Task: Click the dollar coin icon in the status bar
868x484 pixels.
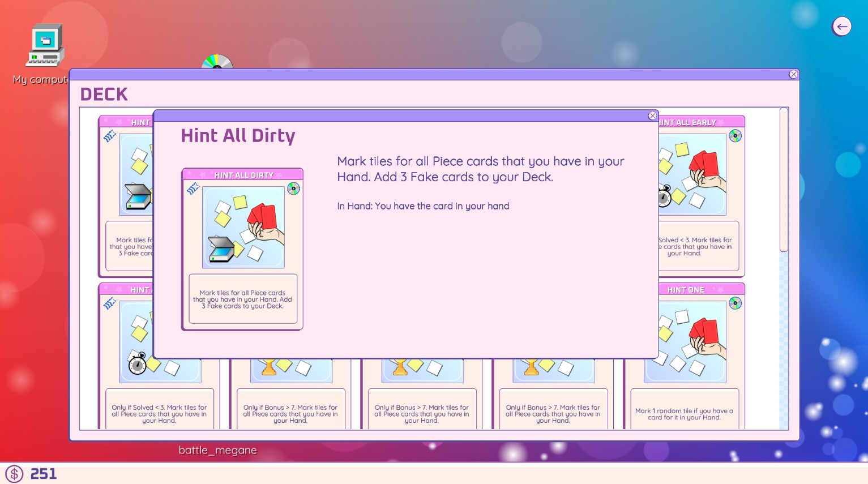Action: (14, 474)
